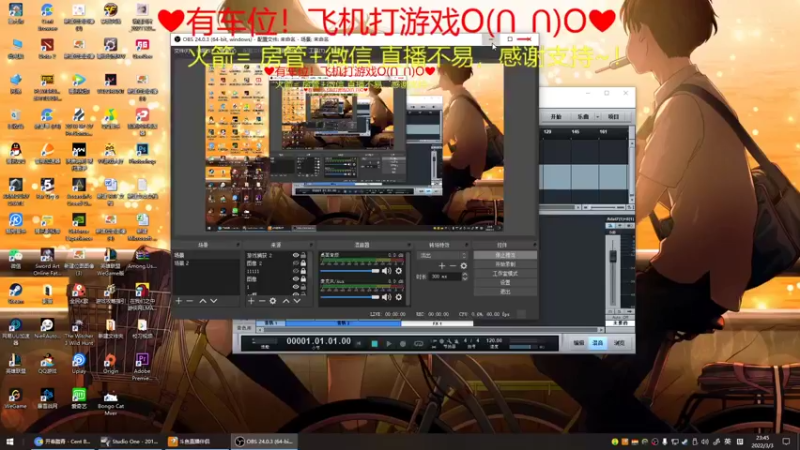Start playback in Studio One transport

389,344
